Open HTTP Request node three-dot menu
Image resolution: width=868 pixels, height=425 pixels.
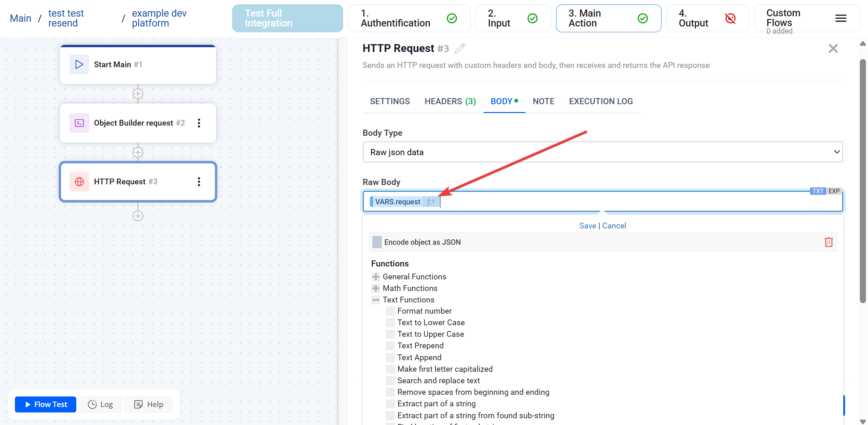(199, 182)
